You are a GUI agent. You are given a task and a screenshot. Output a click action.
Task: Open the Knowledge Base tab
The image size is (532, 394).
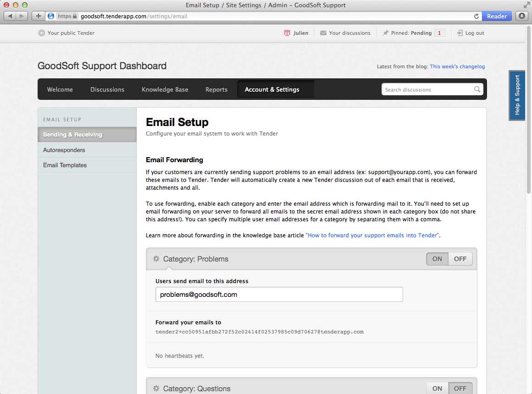point(165,89)
